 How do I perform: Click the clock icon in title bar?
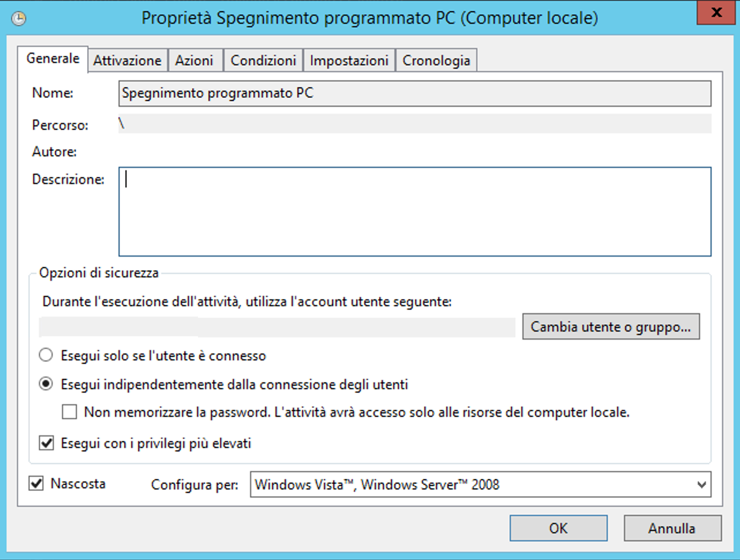19,18
